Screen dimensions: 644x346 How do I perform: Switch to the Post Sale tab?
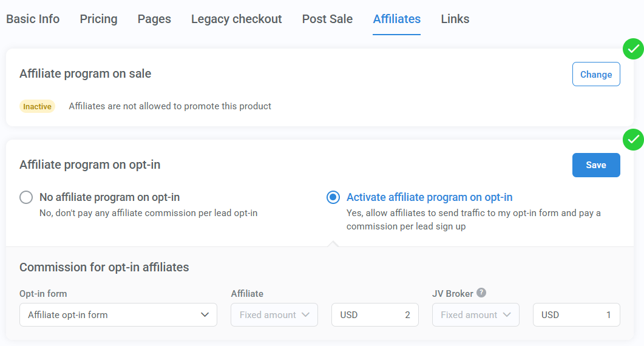327,19
